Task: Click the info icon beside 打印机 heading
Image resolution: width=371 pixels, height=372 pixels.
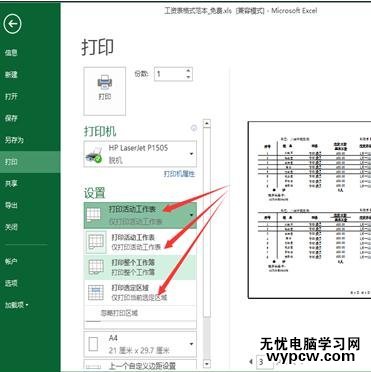Action: coord(193,128)
